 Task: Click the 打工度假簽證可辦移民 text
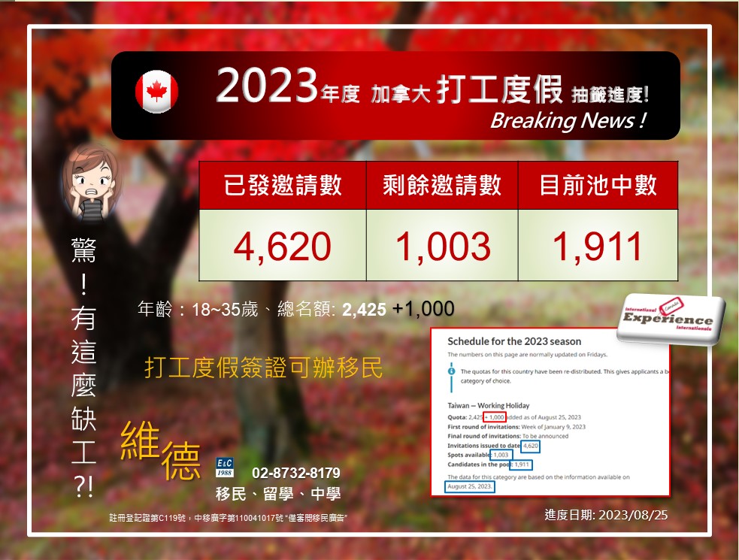click(x=263, y=368)
